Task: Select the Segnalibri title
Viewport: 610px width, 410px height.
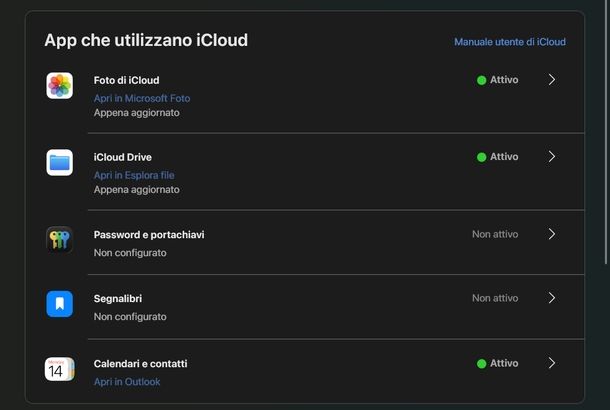Action: pos(118,298)
